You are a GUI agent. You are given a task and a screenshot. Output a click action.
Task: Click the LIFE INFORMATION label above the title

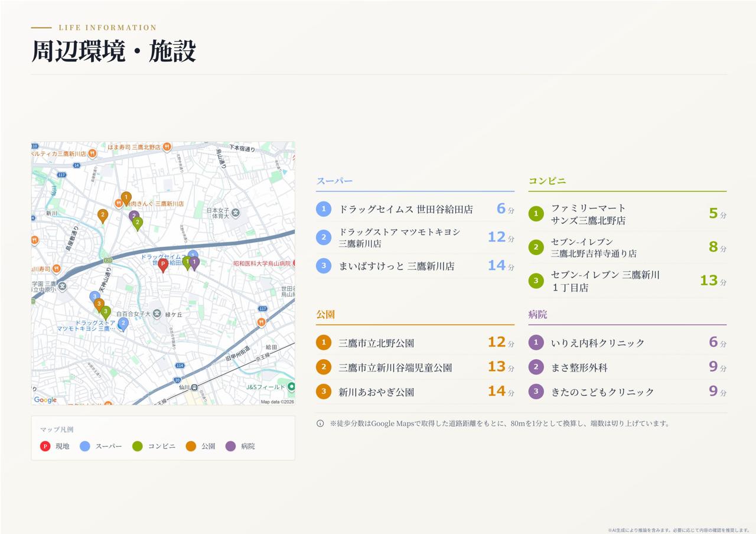pyautogui.click(x=107, y=28)
